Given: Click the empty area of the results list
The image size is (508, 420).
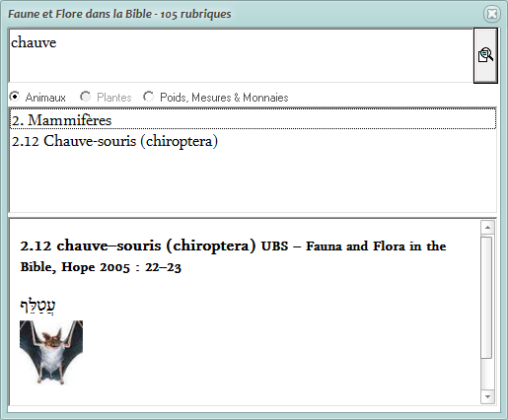Looking at the screenshot, I should tap(253, 181).
